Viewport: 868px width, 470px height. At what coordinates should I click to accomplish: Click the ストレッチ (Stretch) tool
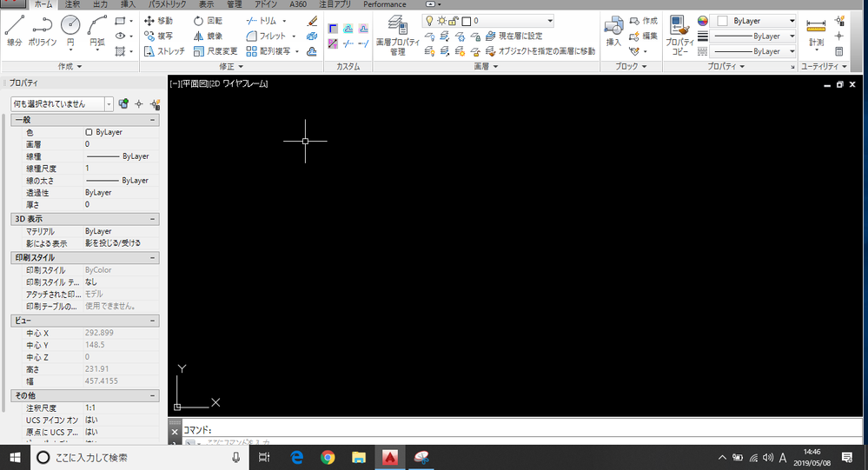tap(164, 51)
